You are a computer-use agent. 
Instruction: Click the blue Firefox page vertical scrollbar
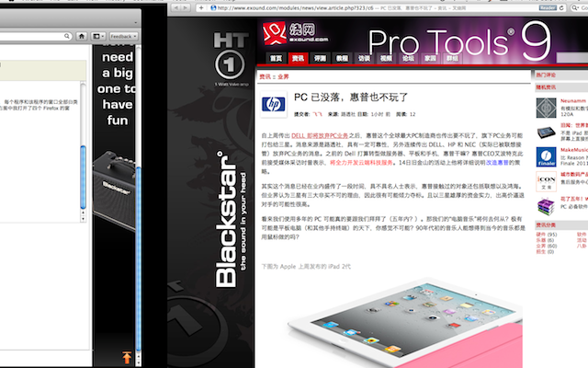139,259
